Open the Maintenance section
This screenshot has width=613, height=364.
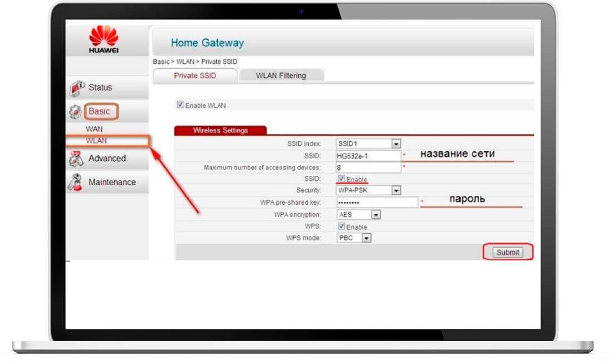[x=112, y=182]
